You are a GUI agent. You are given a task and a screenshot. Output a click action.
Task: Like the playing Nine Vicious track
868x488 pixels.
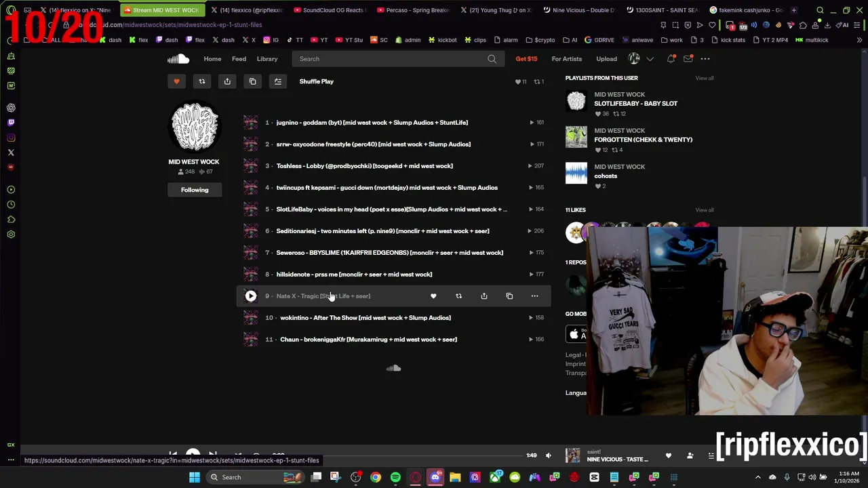tap(669, 455)
